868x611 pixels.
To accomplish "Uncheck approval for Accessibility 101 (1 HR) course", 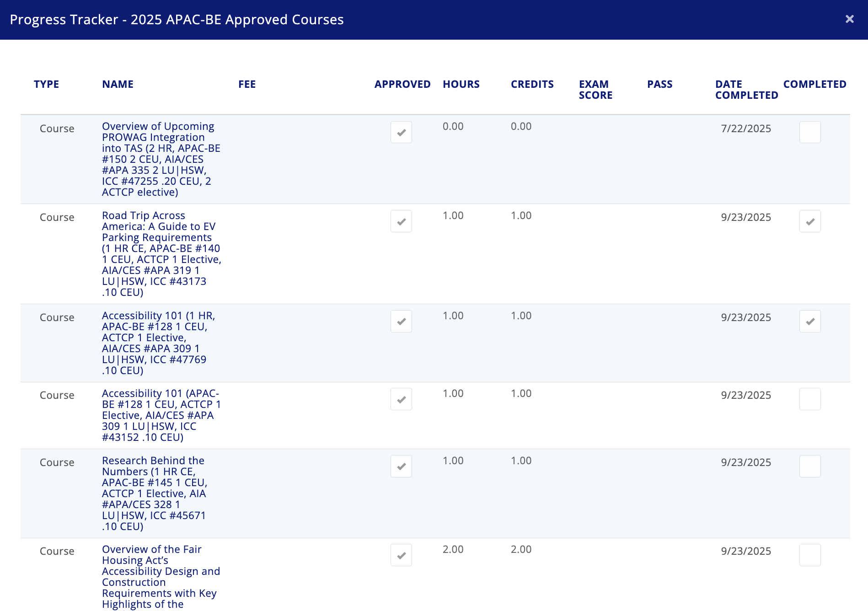I will tap(401, 321).
